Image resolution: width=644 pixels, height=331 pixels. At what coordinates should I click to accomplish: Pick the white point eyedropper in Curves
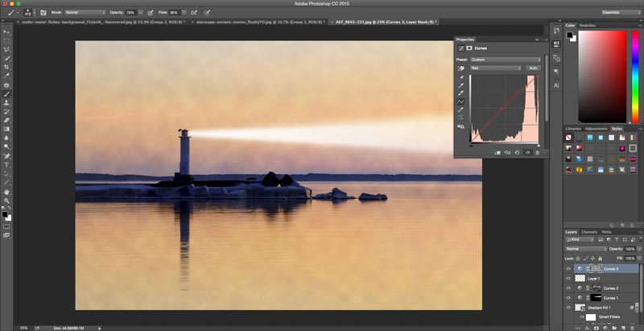pyautogui.click(x=460, y=93)
